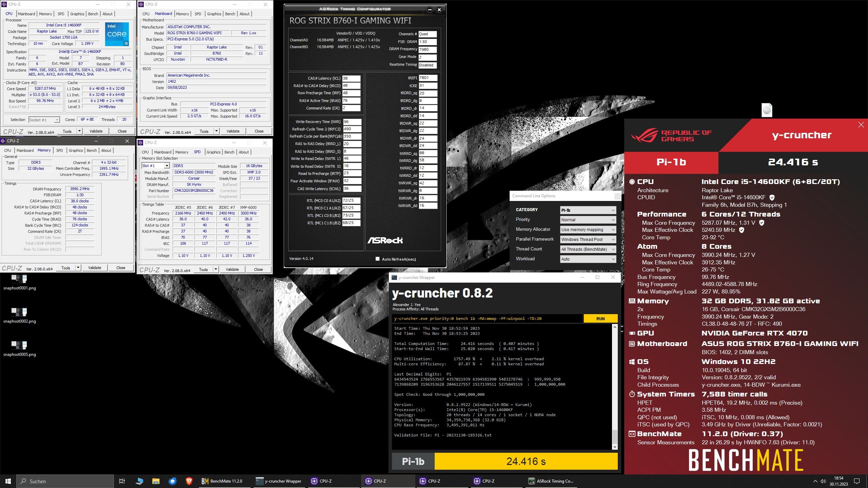The image size is (868, 488).
Task: Open the snaphsot0001.png desktop file
Action: tap(19, 282)
